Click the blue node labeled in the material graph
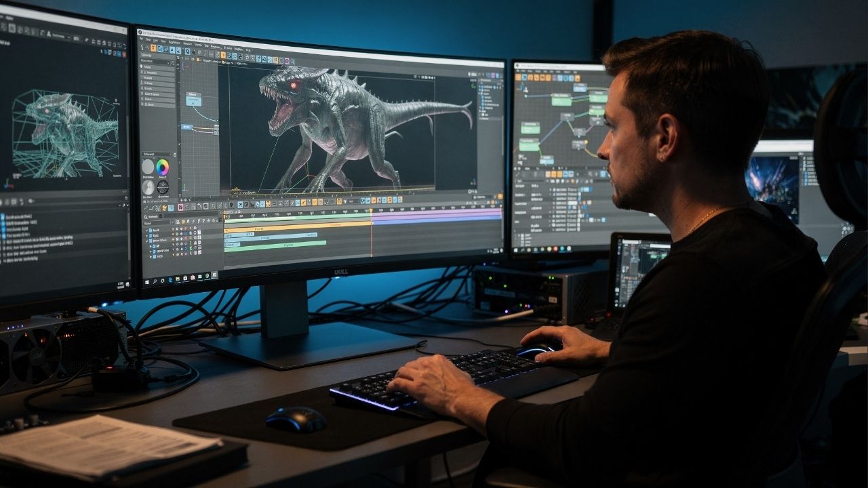Screen dimensions: 868x488 pos(579,88)
